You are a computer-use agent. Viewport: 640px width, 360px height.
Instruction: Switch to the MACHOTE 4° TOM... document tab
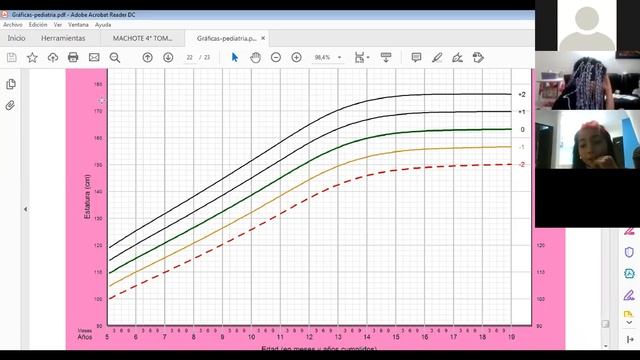142,38
